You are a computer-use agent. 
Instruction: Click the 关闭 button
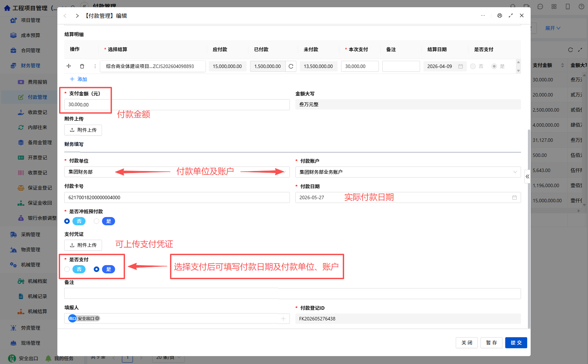467,343
